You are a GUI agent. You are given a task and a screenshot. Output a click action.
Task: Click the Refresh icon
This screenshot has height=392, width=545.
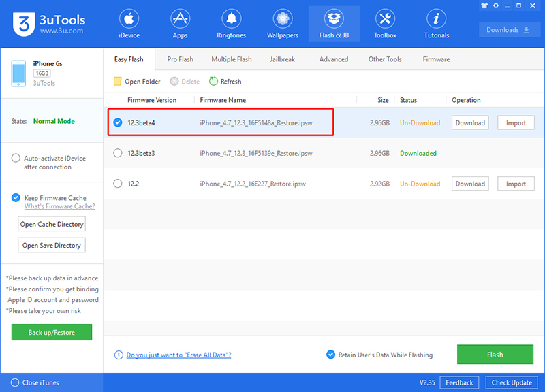213,81
